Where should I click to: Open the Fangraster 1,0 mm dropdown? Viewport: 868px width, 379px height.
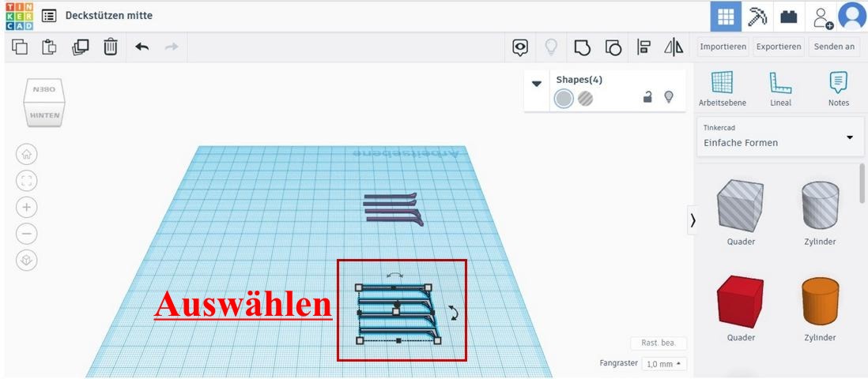pyautogui.click(x=664, y=364)
